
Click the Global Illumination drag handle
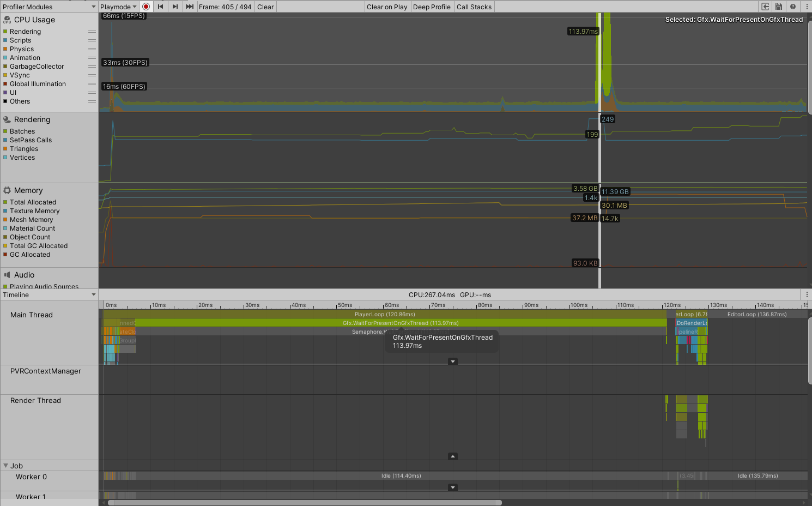(92, 84)
